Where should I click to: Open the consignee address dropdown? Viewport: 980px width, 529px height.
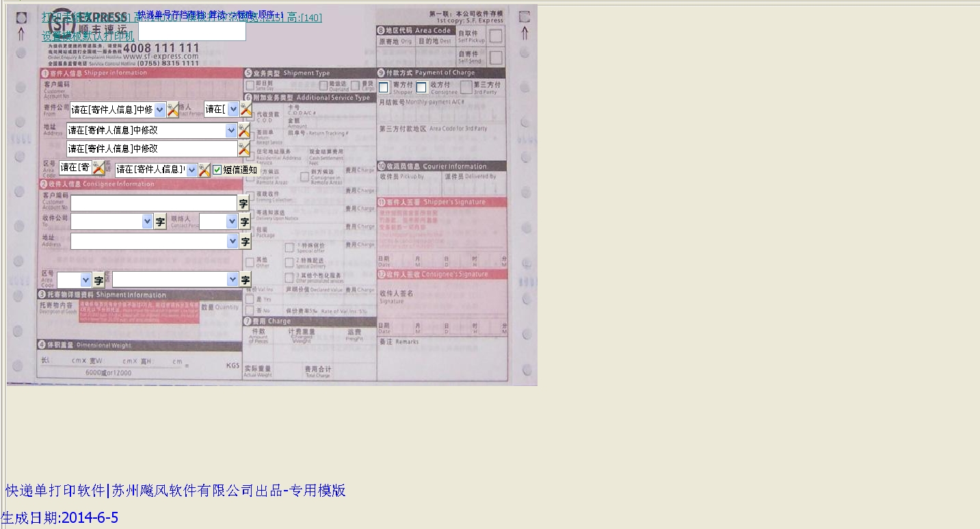tap(233, 242)
